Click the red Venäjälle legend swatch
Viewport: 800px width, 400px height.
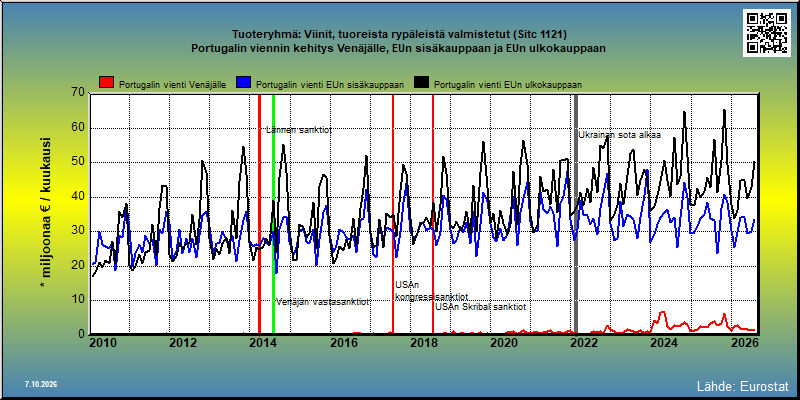(x=106, y=84)
